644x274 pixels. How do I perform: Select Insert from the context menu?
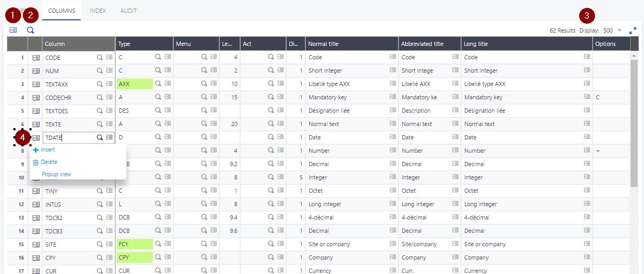pos(48,150)
